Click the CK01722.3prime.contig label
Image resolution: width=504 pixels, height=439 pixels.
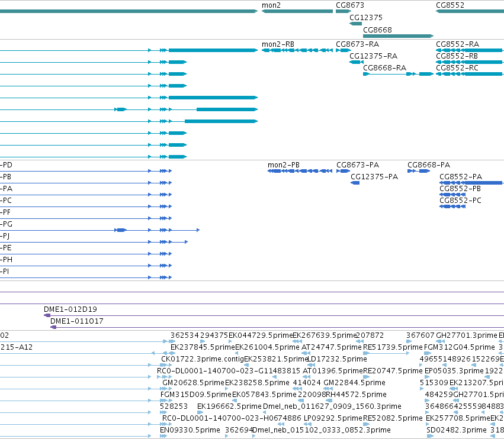pyautogui.click(x=203, y=359)
